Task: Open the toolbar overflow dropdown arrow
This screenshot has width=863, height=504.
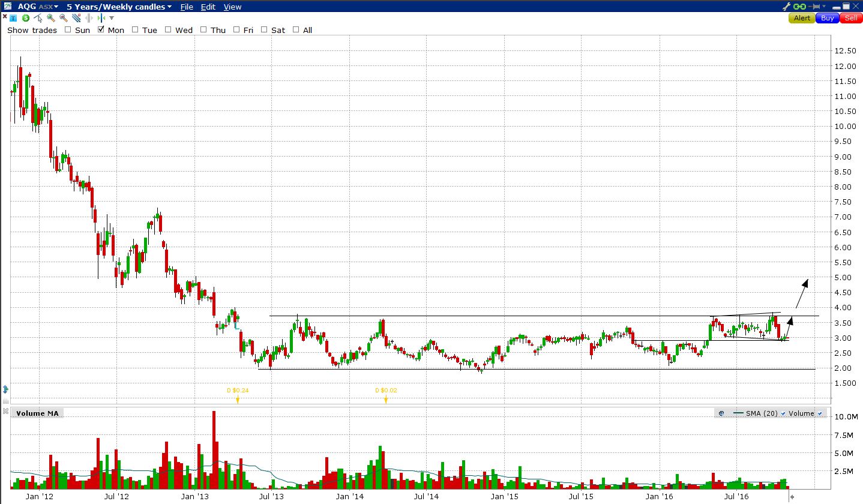Action: pyautogui.click(x=112, y=18)
